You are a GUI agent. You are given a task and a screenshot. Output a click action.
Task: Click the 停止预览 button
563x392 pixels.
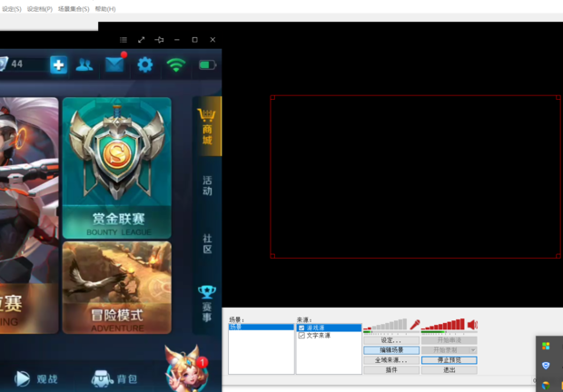click(449, 360)
